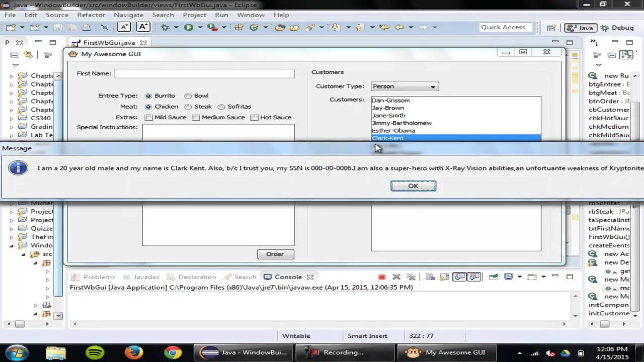
Task: Click the New file toolbar icon
Action: click(x=11, y=28)
